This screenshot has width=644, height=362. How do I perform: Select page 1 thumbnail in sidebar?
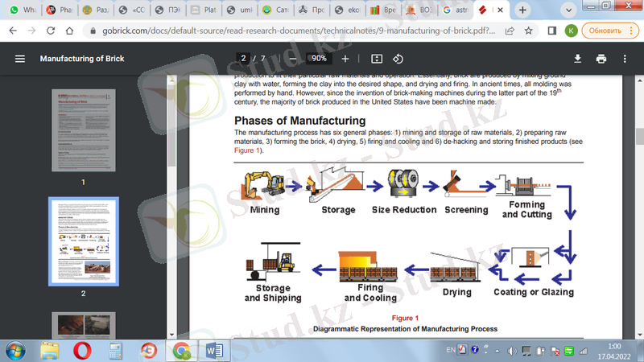83,130
